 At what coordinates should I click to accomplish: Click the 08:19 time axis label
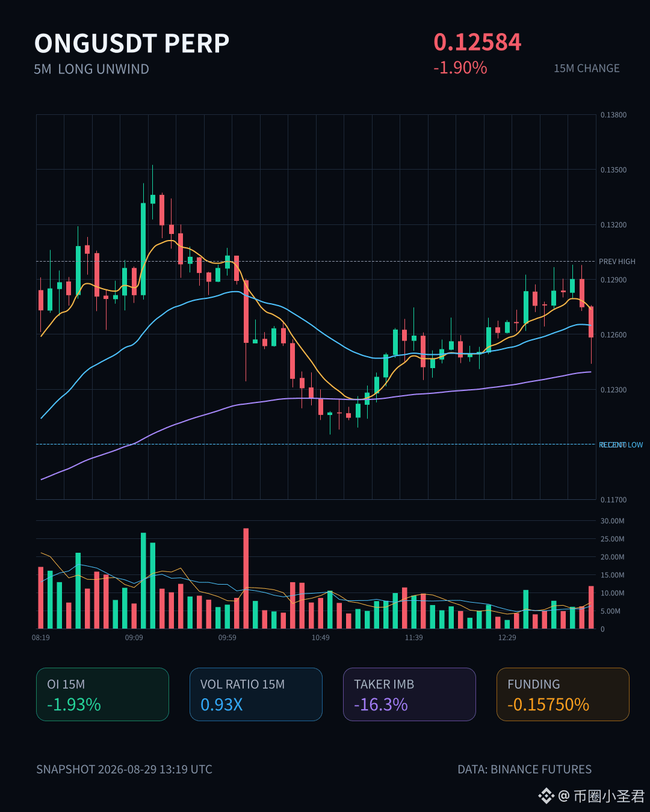pos(41,638)
